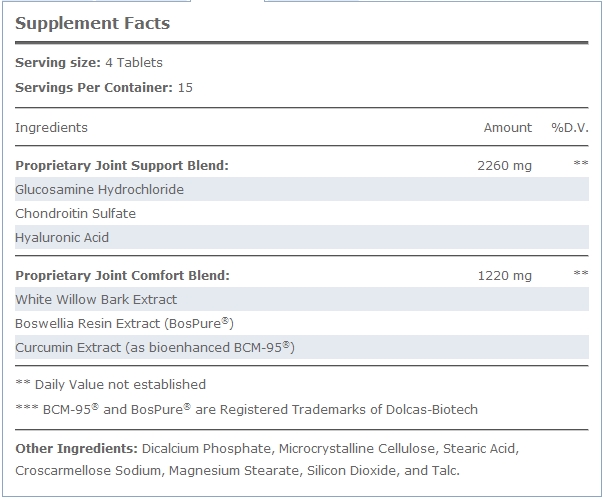Viewport: 604px width, 500px height.
Task: Click the Amount column header
Action: [x=507, y=128]
